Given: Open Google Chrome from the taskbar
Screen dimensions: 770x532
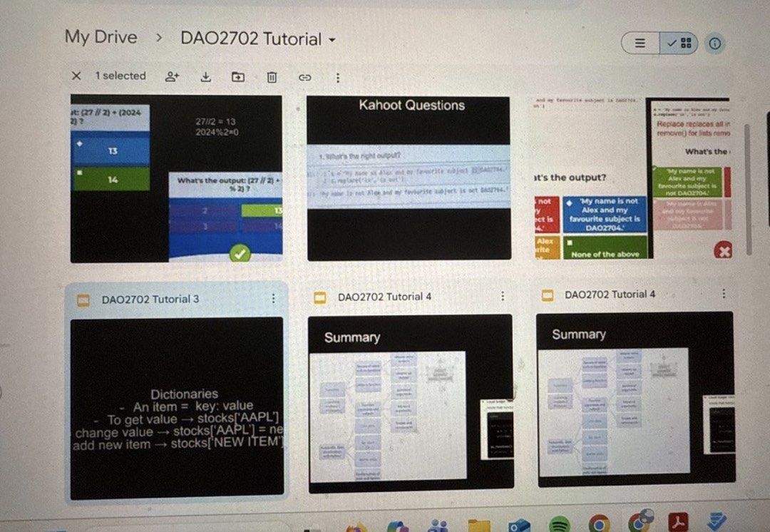Looking at the screenshot, I should coord(599,523).
